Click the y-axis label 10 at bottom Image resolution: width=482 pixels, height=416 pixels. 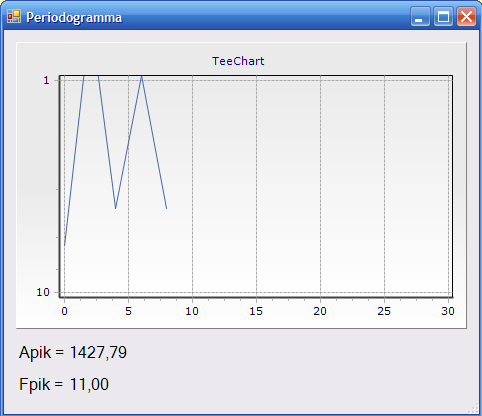tap(43, 292)
